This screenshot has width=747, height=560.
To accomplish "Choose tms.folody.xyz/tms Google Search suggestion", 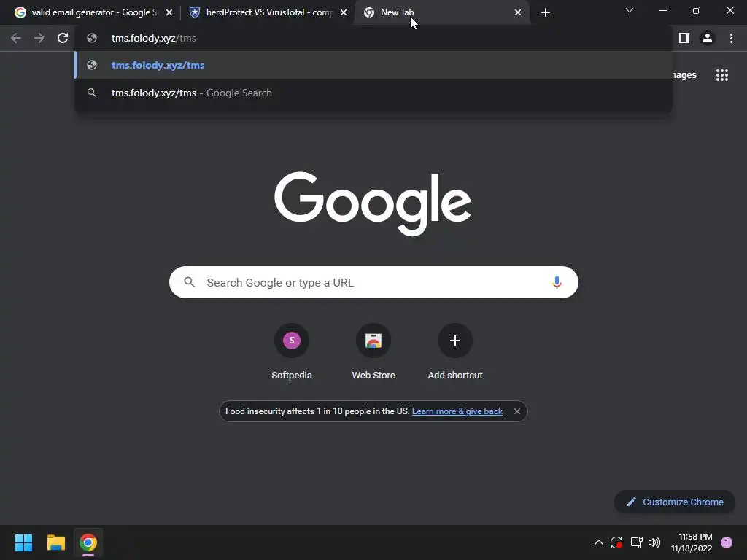I will 373,93.
